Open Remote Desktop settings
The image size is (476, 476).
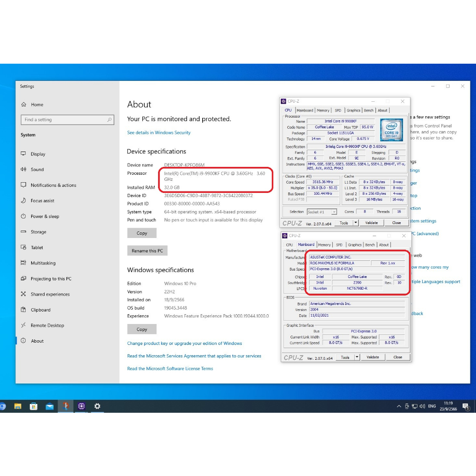(47, 325)
